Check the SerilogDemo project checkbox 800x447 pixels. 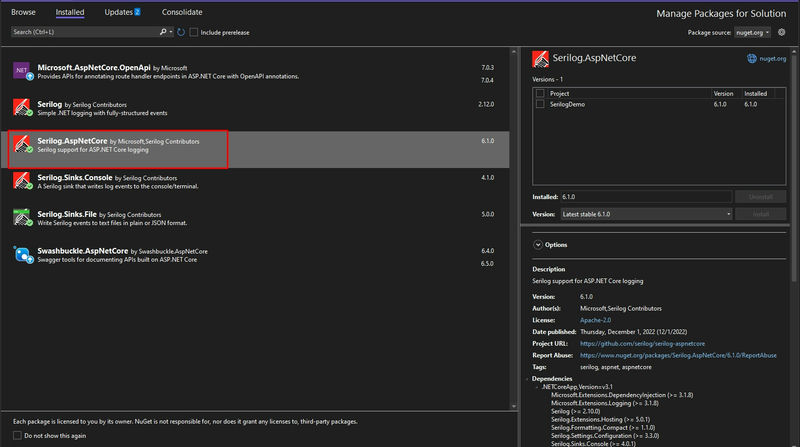540,104
